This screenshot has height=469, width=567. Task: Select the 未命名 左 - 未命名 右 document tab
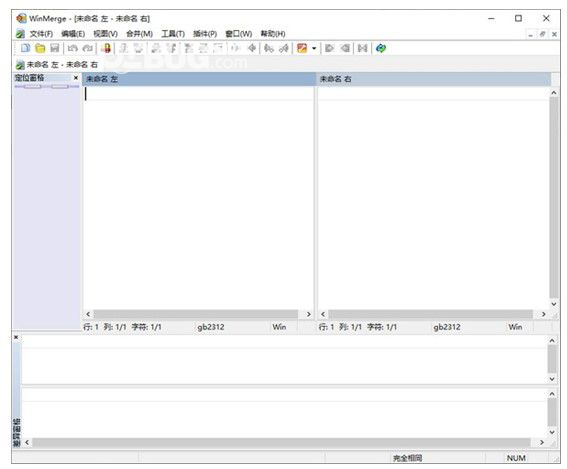pyautogui.click(x=57, y=65)
